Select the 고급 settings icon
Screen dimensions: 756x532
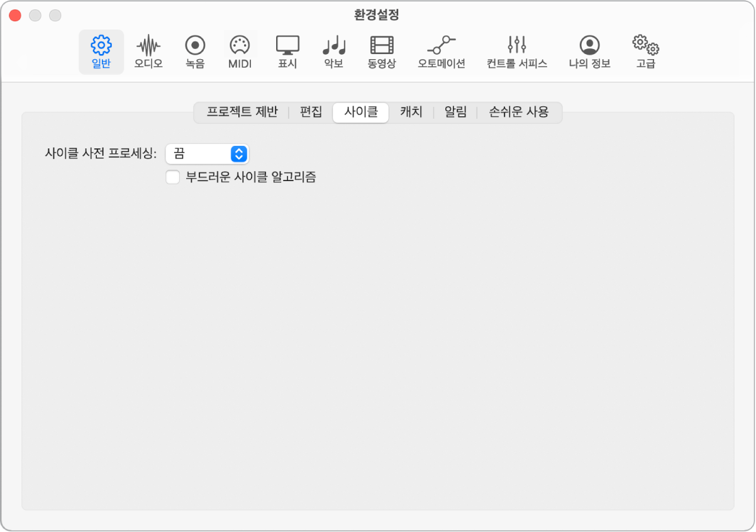point(646,50)
